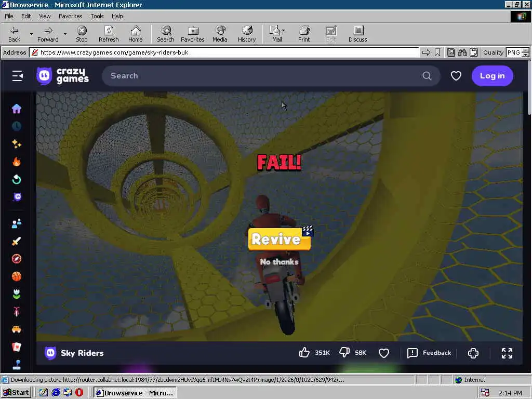Print the current page

304,34
